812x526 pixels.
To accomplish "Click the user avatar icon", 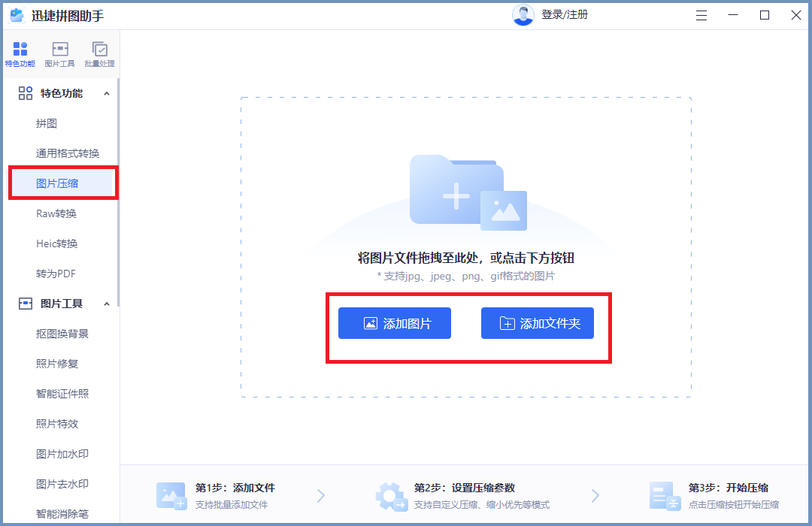I will [x=523, y=15].
